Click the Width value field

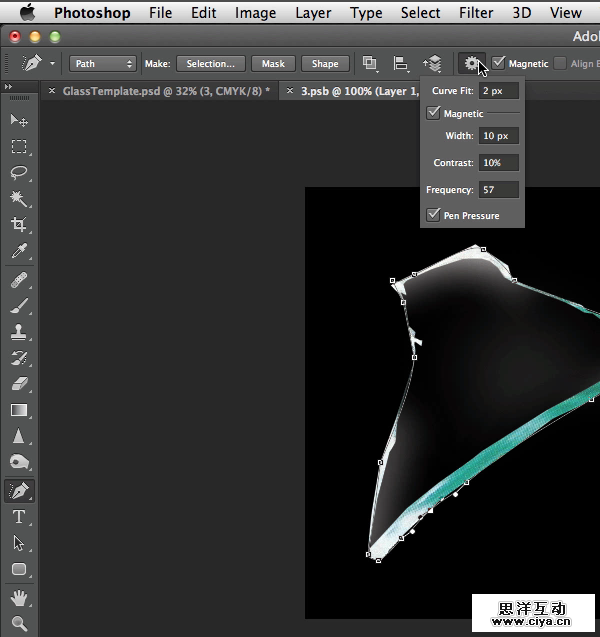pos(499,136)
